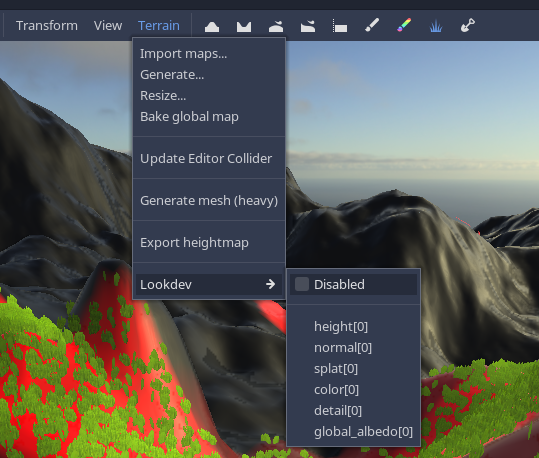The image size is (539, 458).
Task: Open the View menu
Action: [x=108, y=26]
